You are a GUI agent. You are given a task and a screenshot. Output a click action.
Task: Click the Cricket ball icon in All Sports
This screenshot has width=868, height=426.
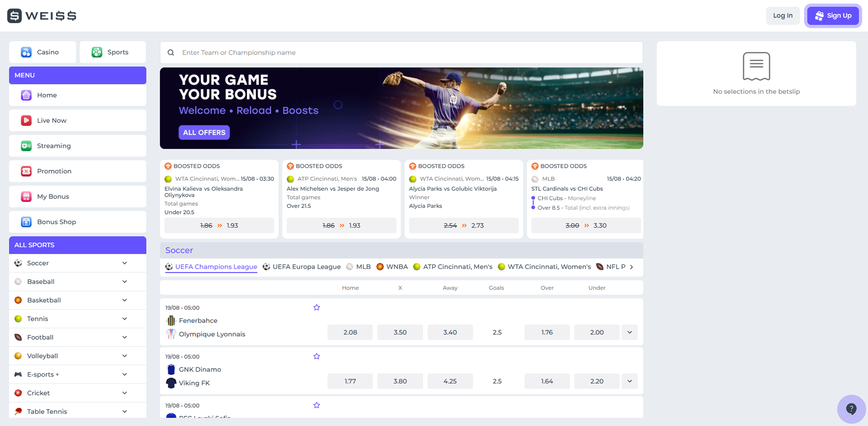click(x=18, y=393)
